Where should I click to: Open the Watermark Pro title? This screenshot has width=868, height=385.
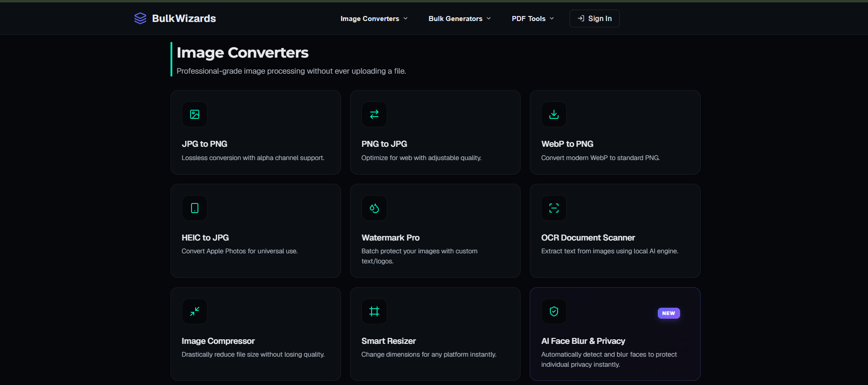click(x=390, y=238)
